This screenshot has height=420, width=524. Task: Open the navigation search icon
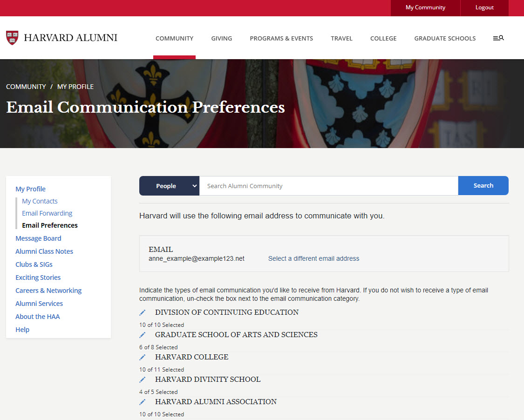[498, 38]
